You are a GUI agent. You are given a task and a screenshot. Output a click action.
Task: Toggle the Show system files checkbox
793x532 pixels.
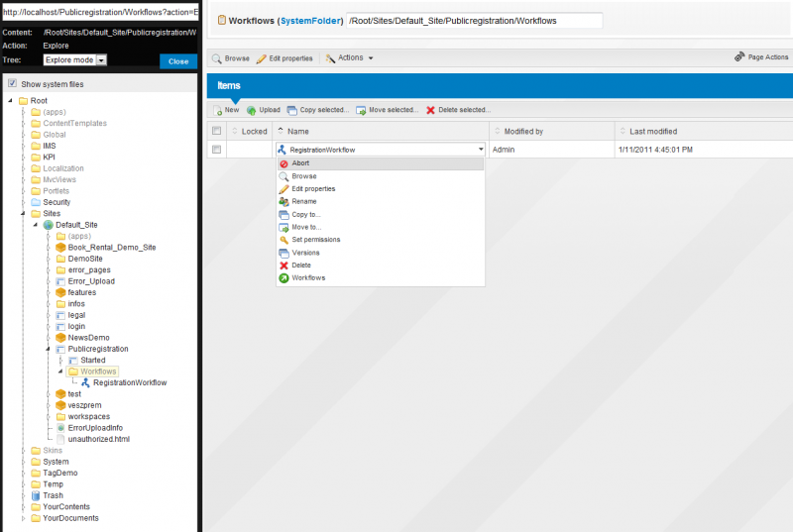(x=12, y=83)
